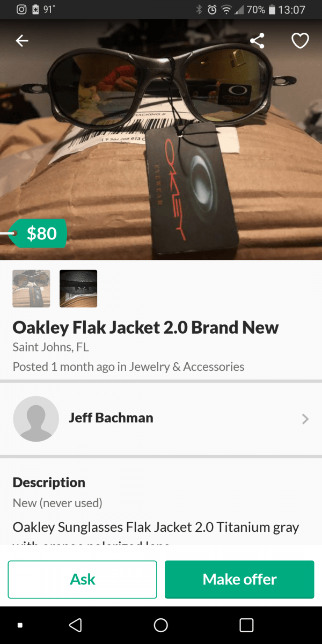Tap the battery status icon
The height and width of the screenshot is (644, 322).
[272, 10]
